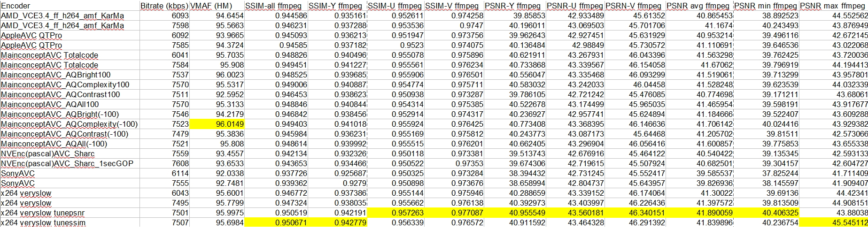The width and height of the screenshot is (868, 230).
Task: Click the VMAF value 95.908
Action: [217, 65]
